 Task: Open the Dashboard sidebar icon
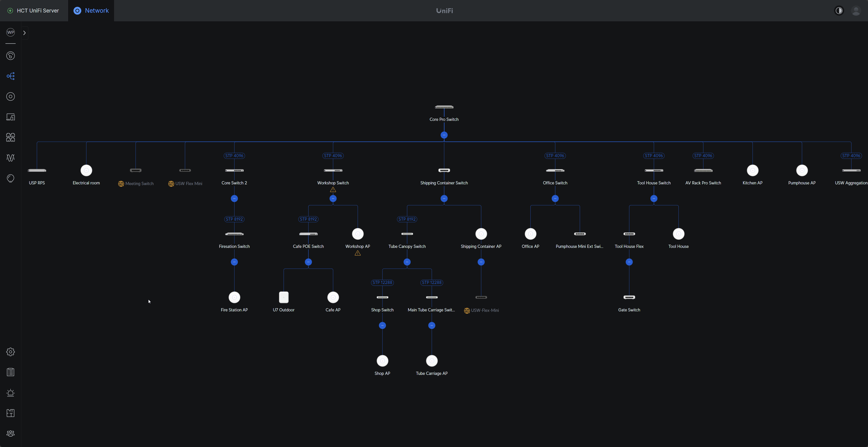click(10, 56)
